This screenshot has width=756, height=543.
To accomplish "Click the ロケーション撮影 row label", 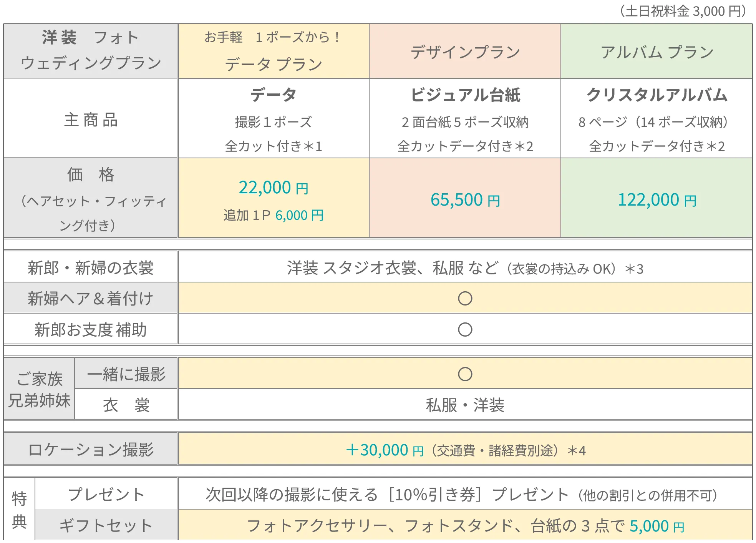I will pos(91,449).
